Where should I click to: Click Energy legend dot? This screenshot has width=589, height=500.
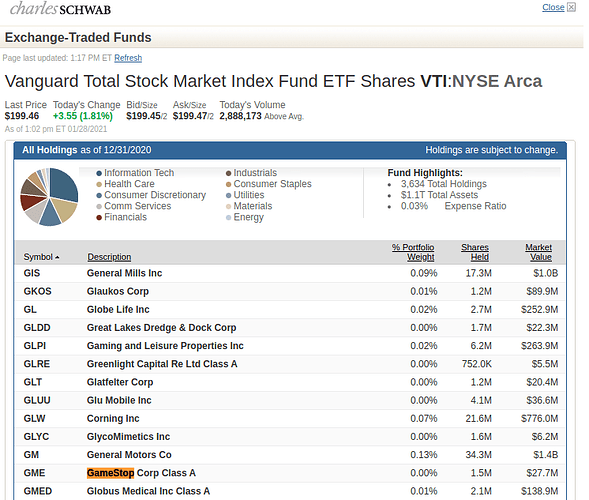point(228,218)
